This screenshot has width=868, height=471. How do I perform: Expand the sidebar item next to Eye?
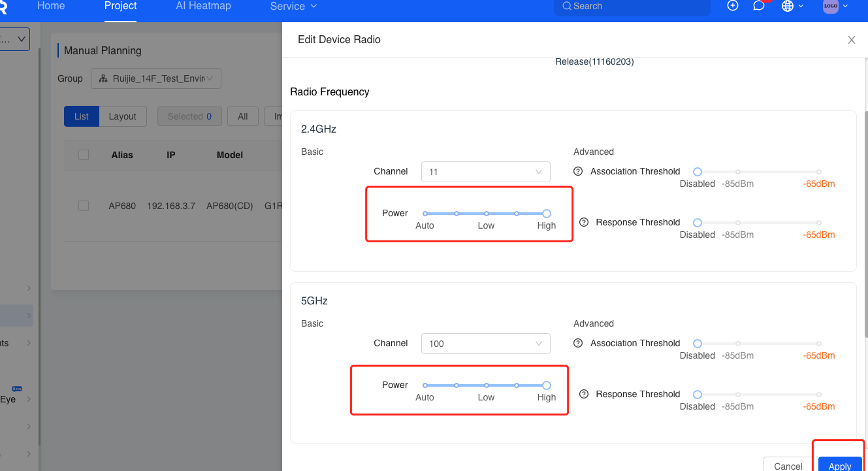(28, 399)
